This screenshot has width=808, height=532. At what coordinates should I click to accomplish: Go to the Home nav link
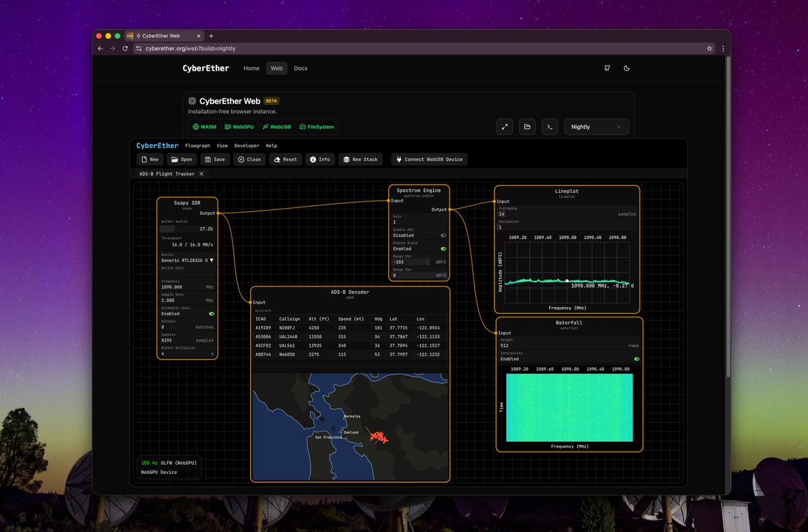pyautogui.click(x=251, y=68)
